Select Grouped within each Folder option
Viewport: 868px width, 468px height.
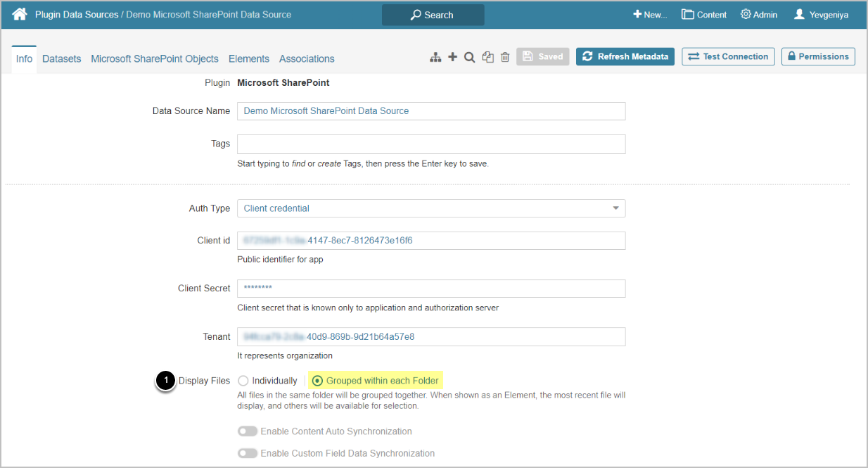pyautogui.click(x=318, y=381)
